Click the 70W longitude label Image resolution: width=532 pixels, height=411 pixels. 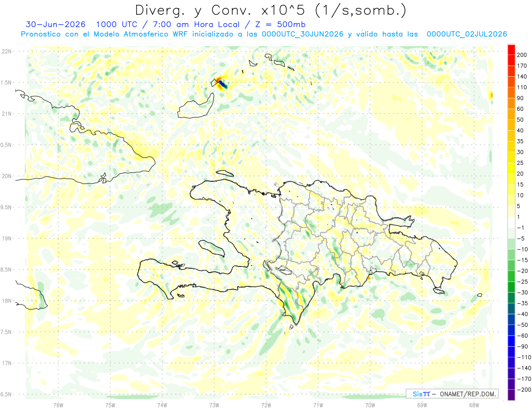(370, 405)
